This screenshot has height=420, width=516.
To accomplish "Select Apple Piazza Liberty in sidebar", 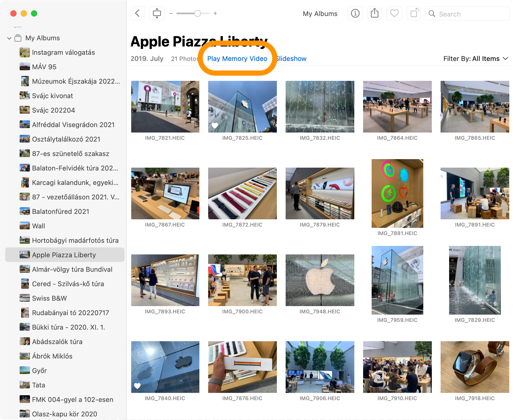I will coord(65,255).
